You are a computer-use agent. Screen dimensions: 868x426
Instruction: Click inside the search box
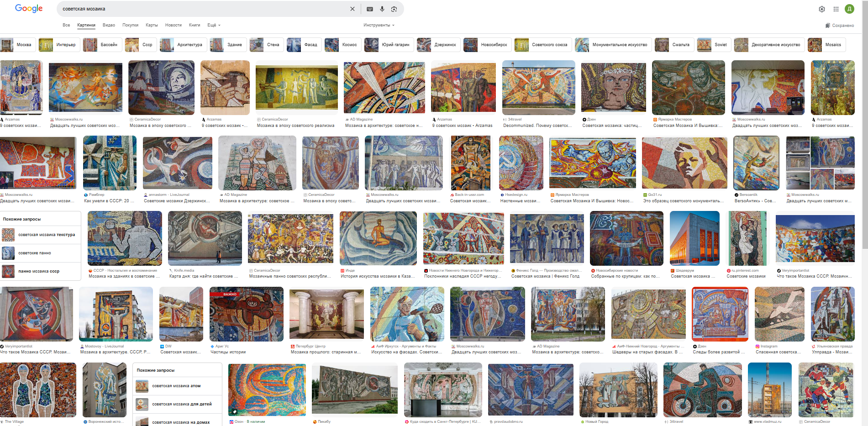coord(203,9)
